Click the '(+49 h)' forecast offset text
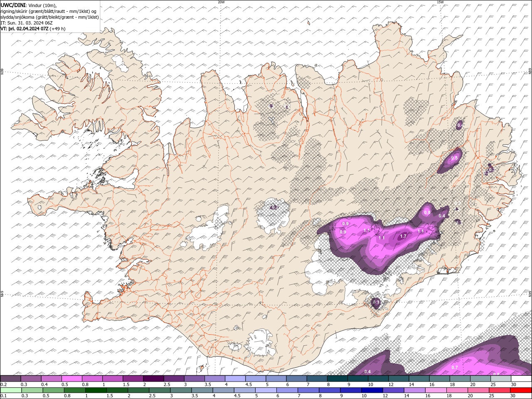Image resolution: width=532 pixels, height=399 pixels. coord(57,29)
